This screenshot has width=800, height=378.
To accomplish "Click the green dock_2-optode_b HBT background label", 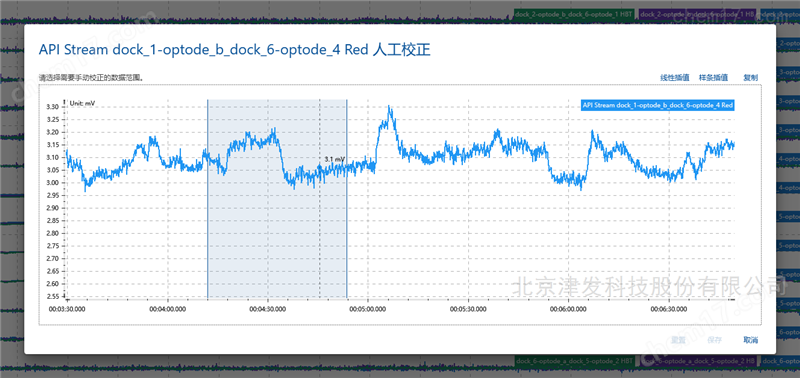I will 574,14.
